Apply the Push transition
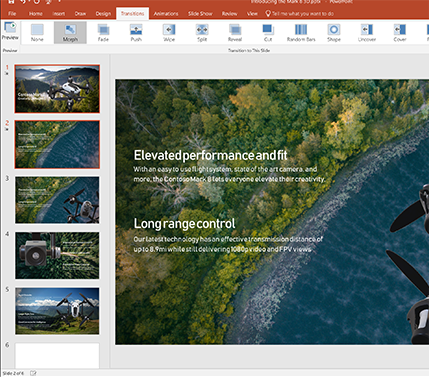Screen dimensions: 429x377 [136, 33]
